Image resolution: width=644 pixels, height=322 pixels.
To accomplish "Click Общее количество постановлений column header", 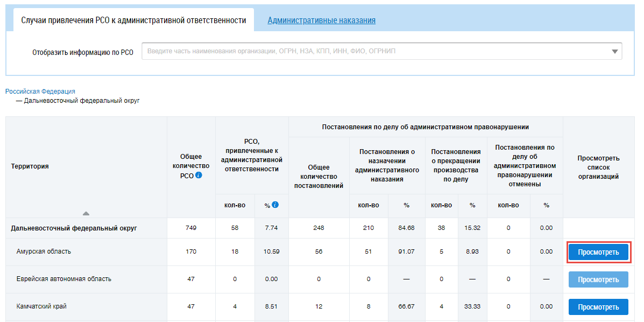I will point(319,177).
